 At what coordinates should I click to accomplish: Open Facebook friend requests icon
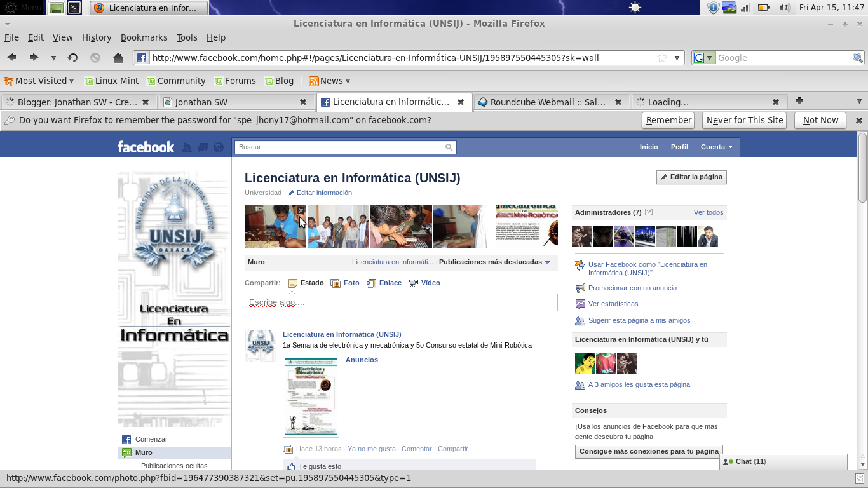tap(187, 147)
